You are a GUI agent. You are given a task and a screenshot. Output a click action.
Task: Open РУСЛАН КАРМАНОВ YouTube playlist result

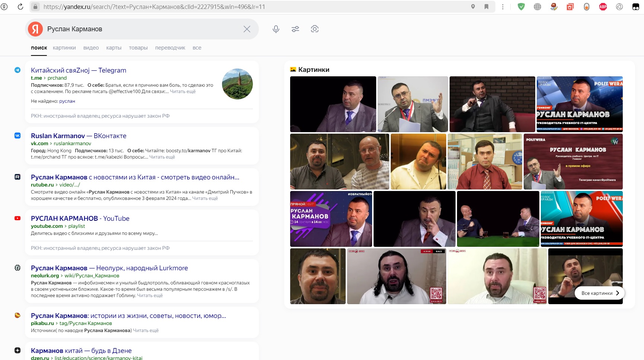(80, 219)
